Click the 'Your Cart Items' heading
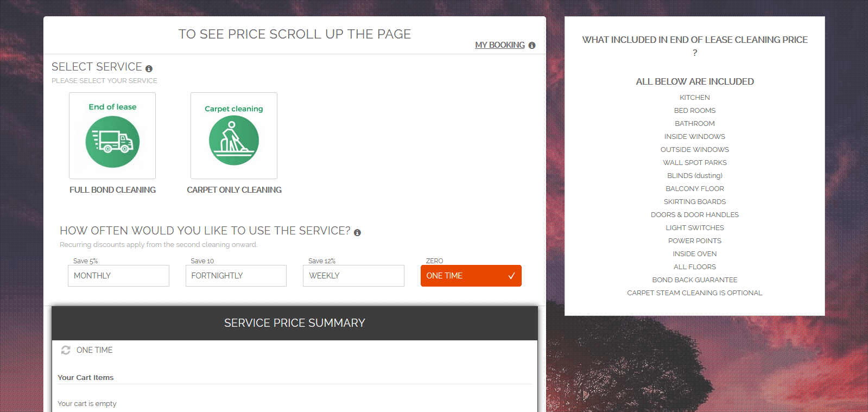The image size is (868, 412). [86, 378]
